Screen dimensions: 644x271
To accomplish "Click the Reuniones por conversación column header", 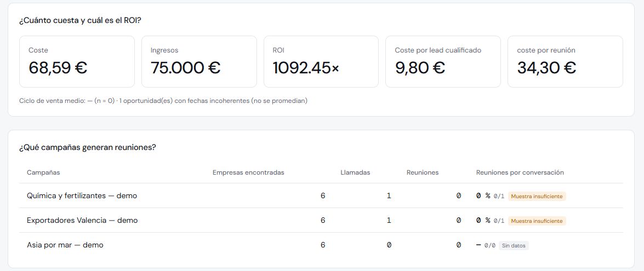I will 520,172.
